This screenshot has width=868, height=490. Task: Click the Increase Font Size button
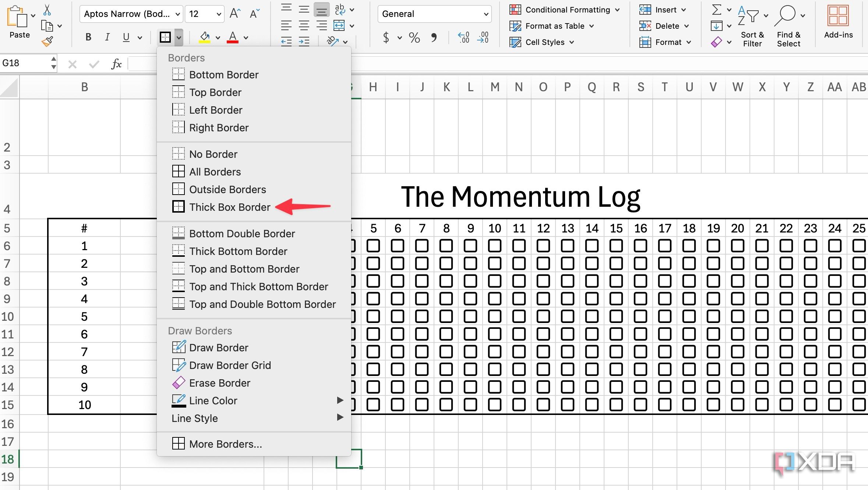pyautogui.click(x=235, y=12)
